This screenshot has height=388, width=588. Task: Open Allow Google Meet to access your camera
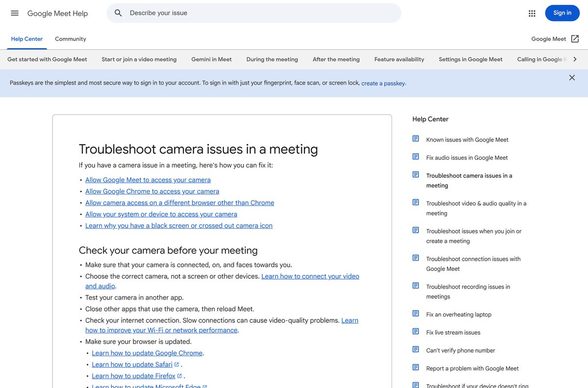tap(148, 180)
